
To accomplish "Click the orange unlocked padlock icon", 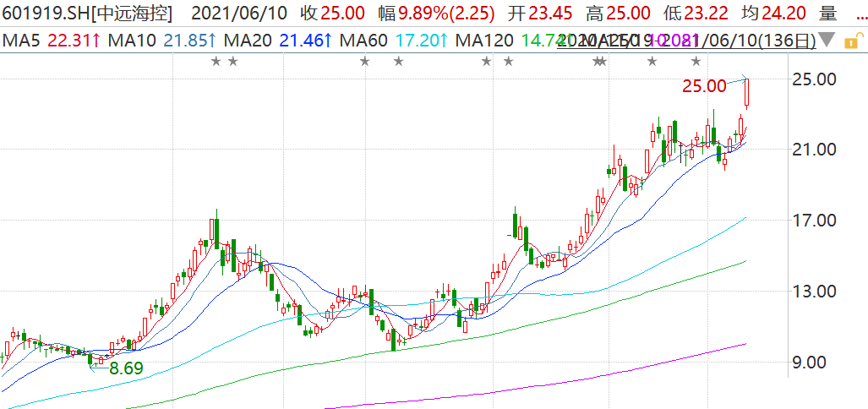I will click(853, 41).
